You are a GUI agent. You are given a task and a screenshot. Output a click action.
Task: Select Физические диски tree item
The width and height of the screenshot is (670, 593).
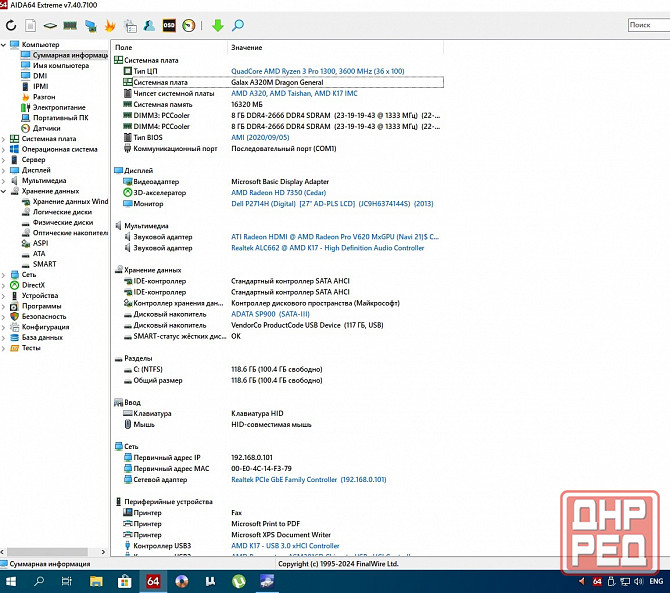click(x=63, y=223)
